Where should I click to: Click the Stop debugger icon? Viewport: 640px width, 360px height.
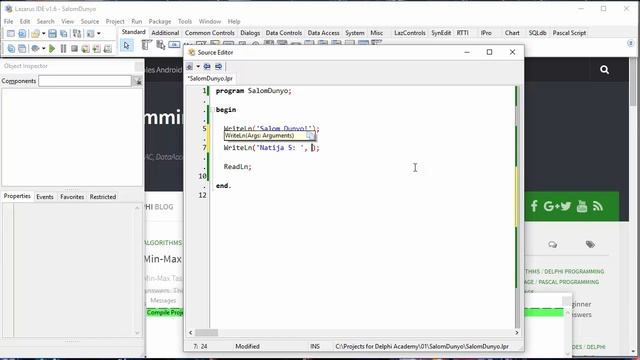pyautogui.click(x=74, y=49)
